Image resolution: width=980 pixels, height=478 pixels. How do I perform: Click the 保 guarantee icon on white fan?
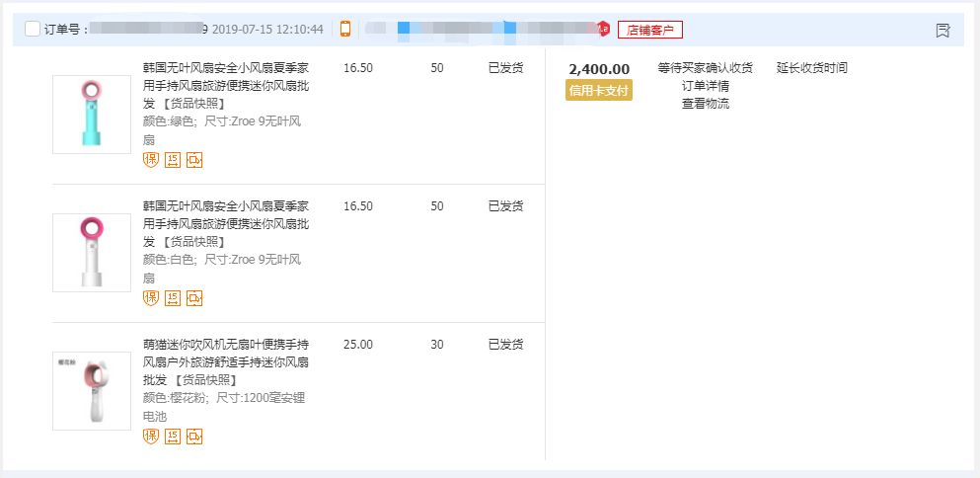coord(151,298)
